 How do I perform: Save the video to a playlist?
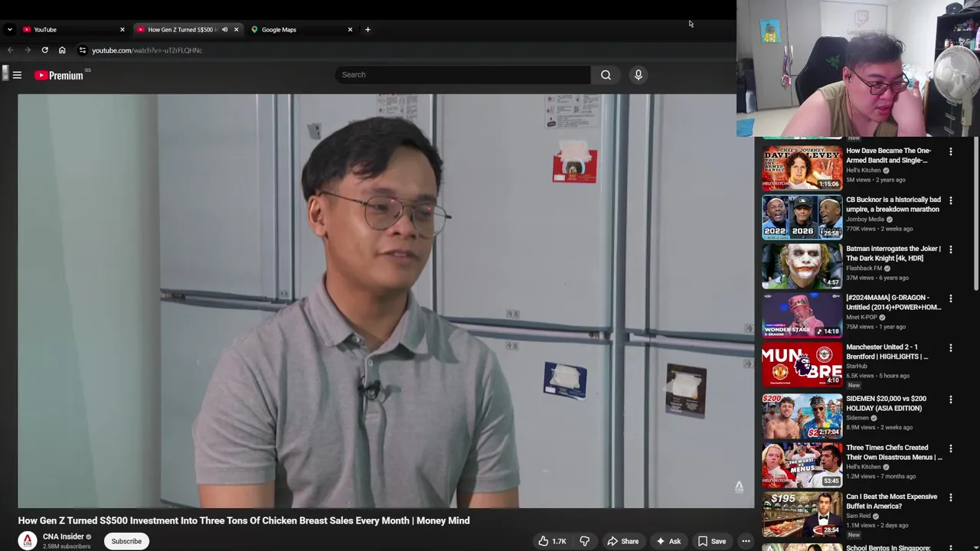[711, 541]
